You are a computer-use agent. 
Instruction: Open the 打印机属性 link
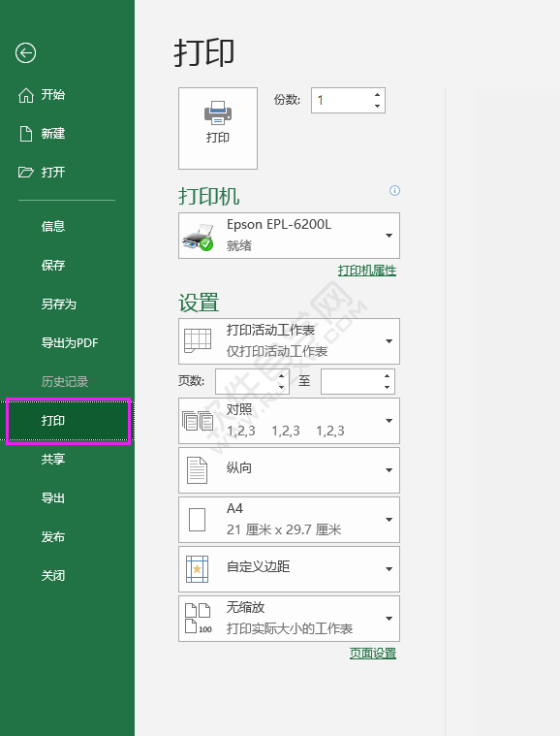pos(367,271)
